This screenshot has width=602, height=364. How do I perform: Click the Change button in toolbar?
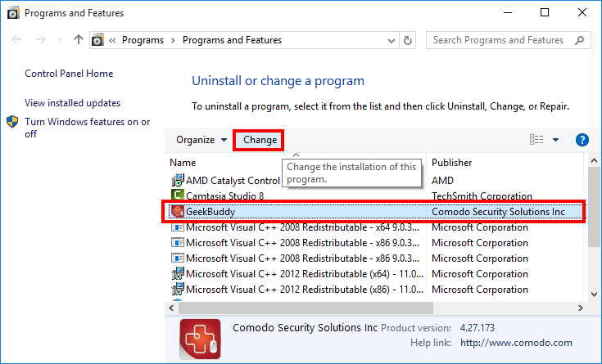260,140
